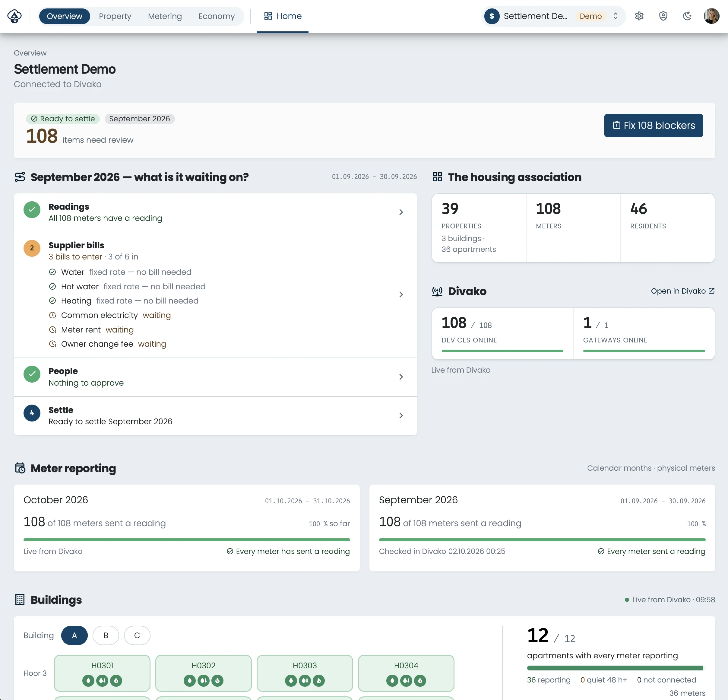Open the 39 Properties stat card
Viewport: 728px width, 700px height.
tap(479, 228)
